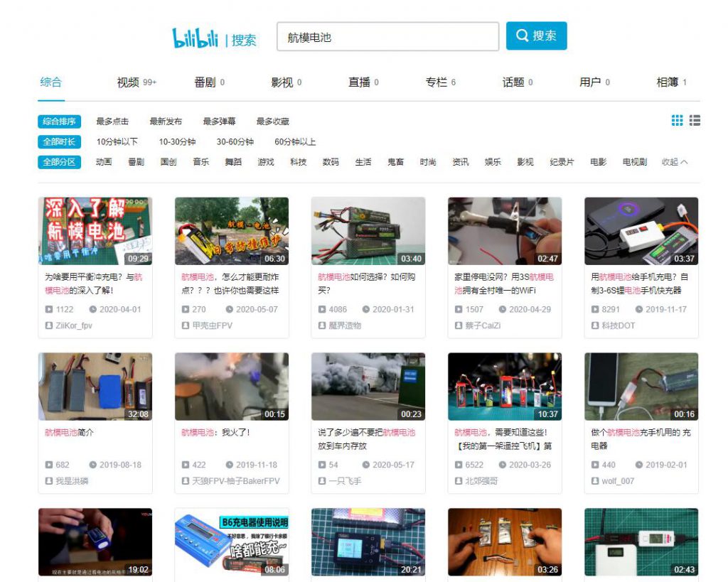Select the 科技 category filter

(x=297, y=161)
